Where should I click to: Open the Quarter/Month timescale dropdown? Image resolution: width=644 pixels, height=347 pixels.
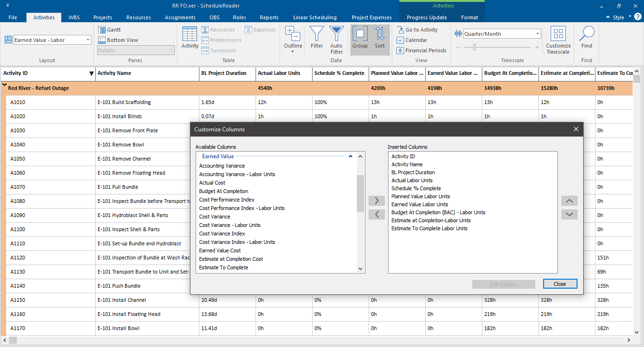(502, 34)
